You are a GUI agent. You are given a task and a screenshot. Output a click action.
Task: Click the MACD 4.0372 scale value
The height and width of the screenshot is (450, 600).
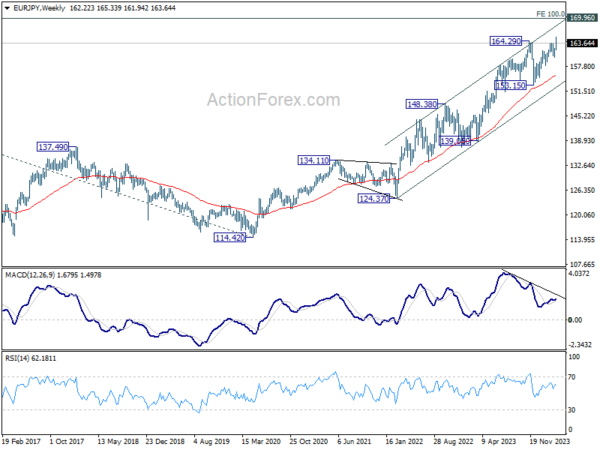click(x=579, y=274)
